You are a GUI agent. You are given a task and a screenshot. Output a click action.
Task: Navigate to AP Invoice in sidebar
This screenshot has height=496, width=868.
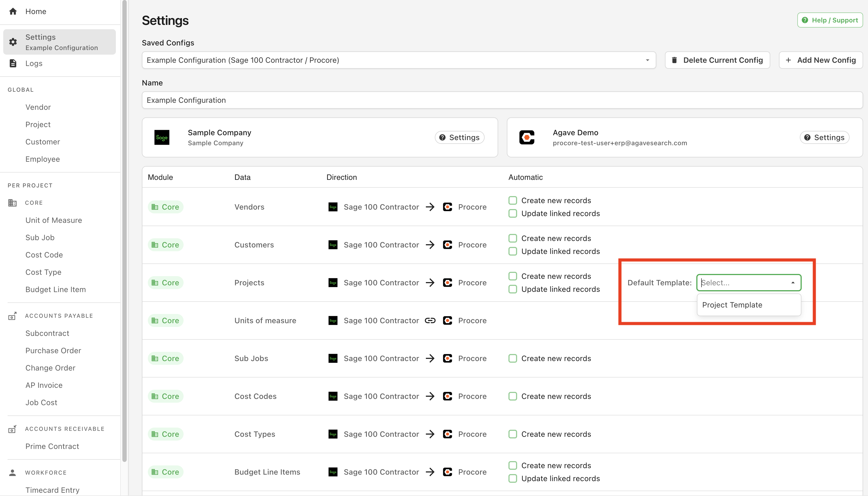[44, 385]
